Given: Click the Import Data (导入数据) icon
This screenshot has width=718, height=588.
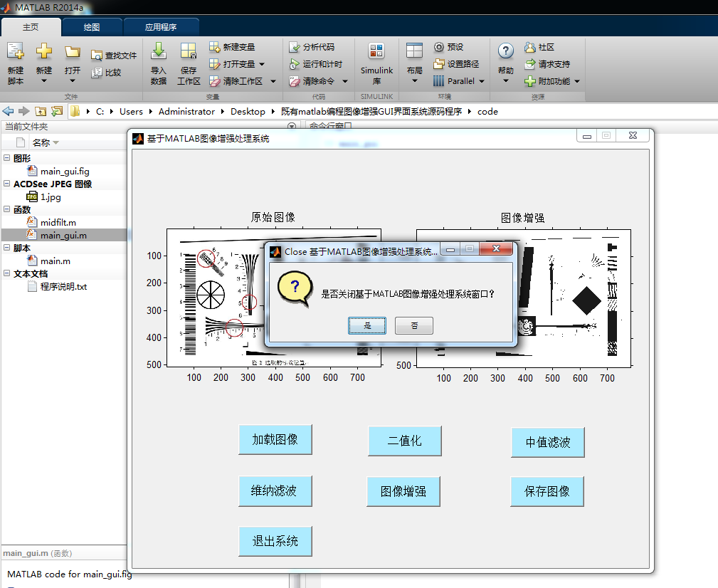Looking at the screenshot, I should tap(159, 51).
